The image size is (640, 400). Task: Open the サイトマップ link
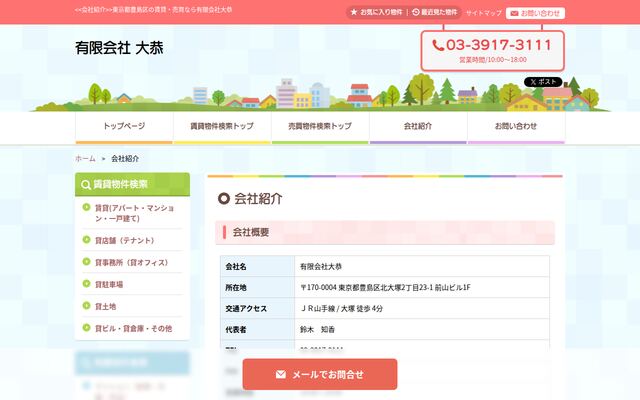484,13
